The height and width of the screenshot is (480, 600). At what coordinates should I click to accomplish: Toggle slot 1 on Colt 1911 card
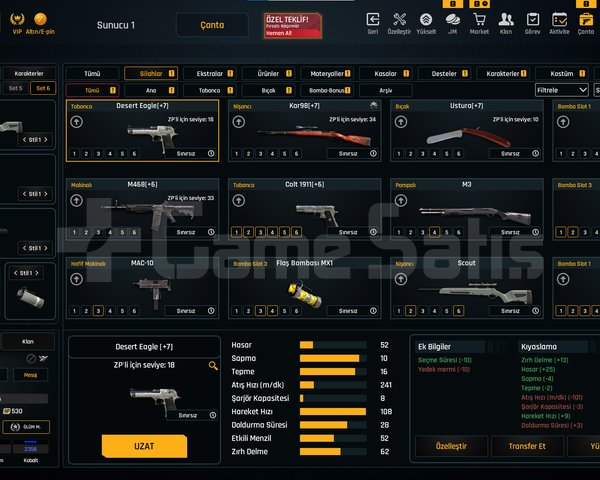[236, 232]
